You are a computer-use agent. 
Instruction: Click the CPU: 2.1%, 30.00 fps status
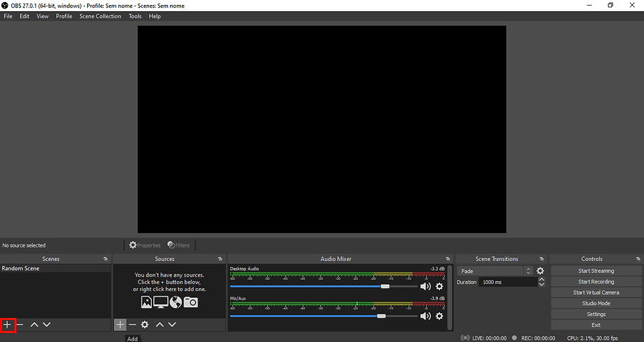(592, 338)
